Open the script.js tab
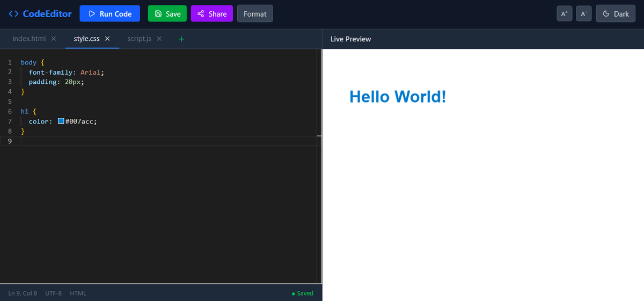Viewport: 644px width, 301px height. [140, 39]
